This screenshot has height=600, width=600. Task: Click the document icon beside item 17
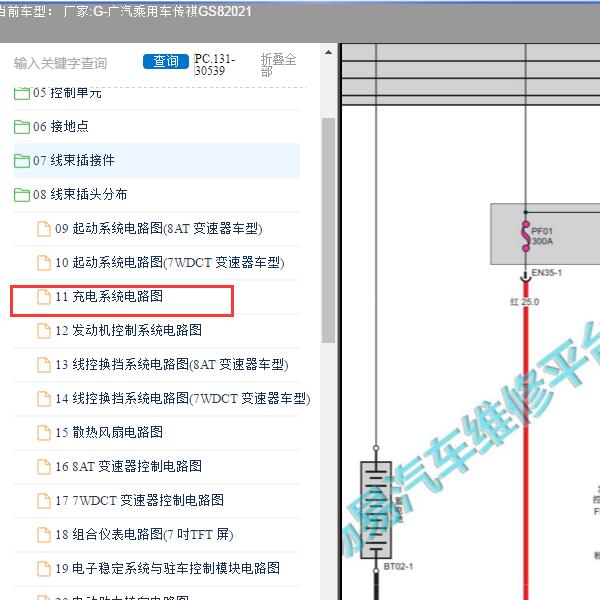(44, 501)
